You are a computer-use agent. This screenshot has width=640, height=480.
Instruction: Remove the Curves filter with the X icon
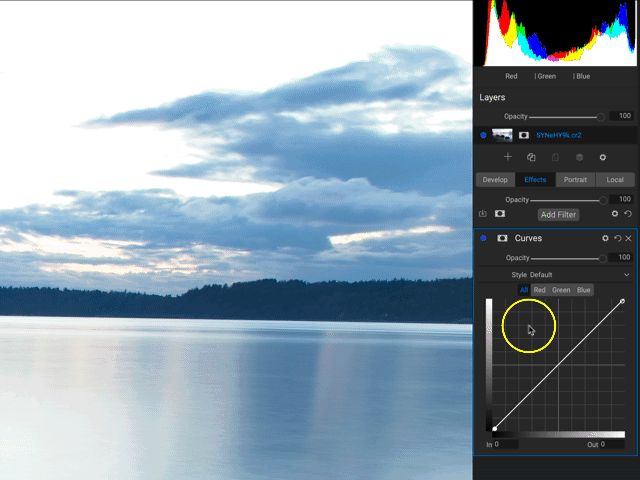pyautogui.click(x=628, y=238)
